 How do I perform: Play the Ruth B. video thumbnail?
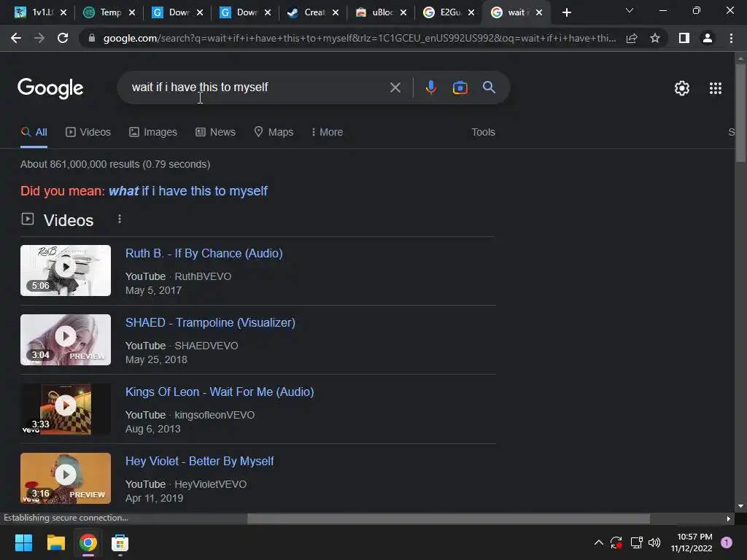(x=66, y=271)
